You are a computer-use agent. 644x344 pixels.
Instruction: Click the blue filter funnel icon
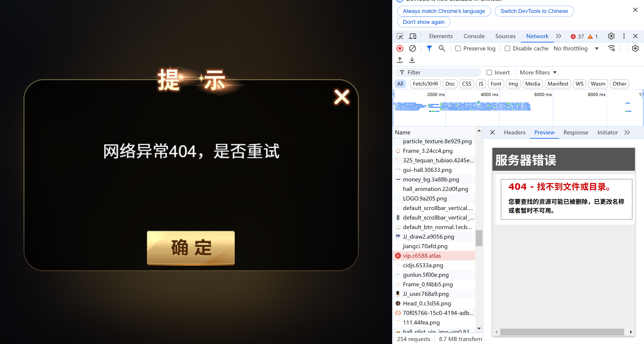(429, 48)
